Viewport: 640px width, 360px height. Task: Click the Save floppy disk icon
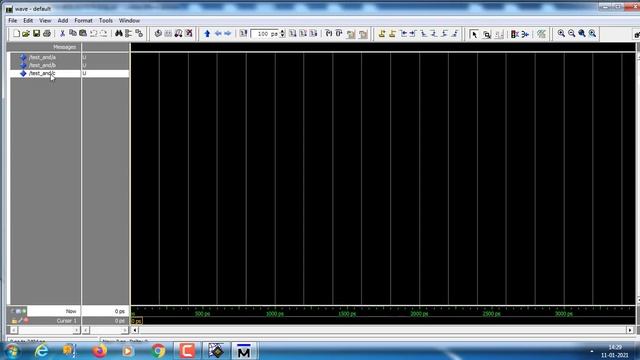[36, 33]
